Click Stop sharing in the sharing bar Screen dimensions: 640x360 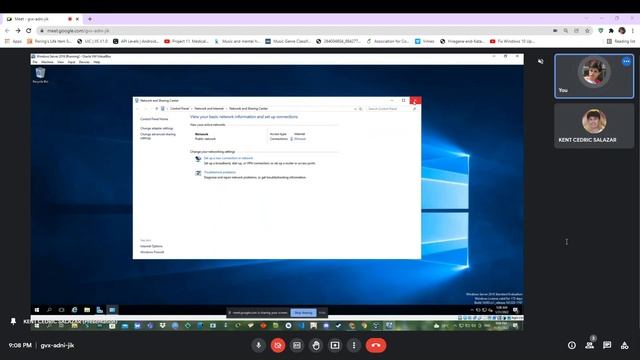click(x=303, y=313)
